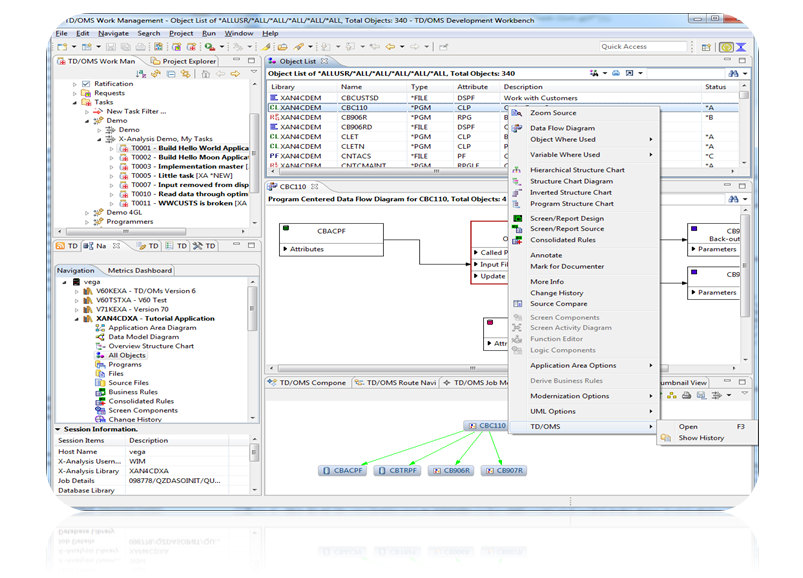Click the Save toolbar icon

point(111,47)
